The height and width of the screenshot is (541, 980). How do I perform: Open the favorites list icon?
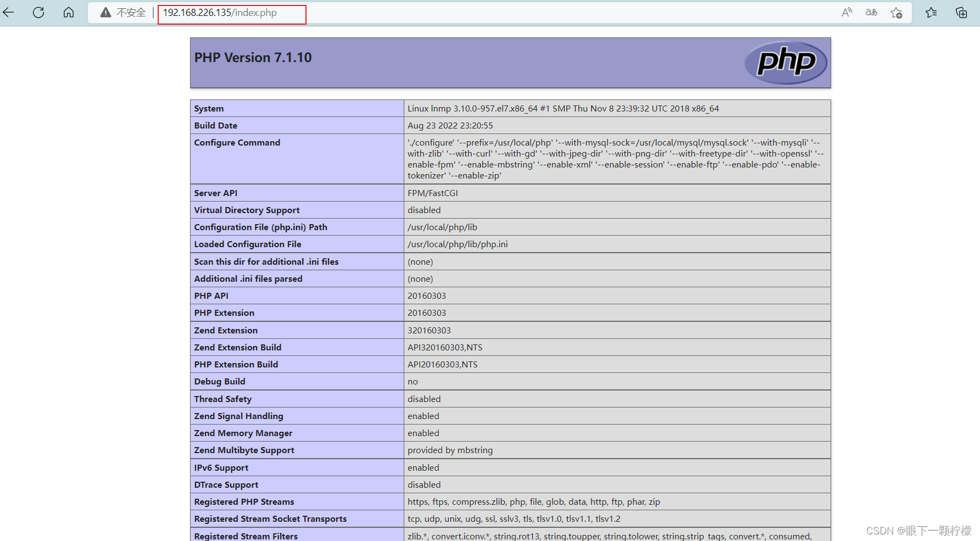931,12
